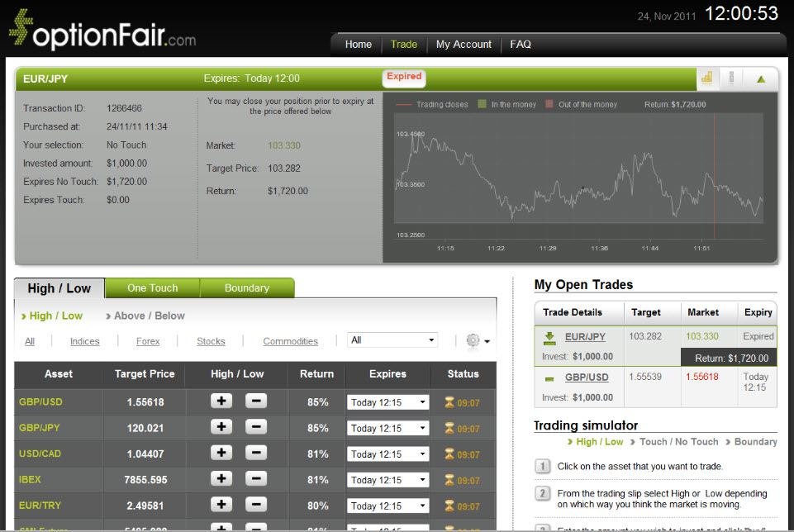Viewport: 794px width, 532px height.
Task: Open GBP/JPY expiry dropdown
Action: 387,428
